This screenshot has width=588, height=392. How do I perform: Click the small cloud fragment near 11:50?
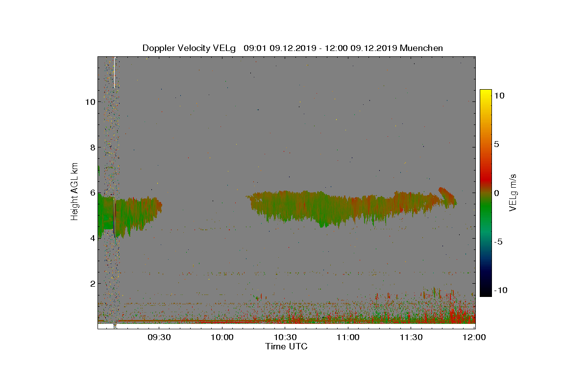click(x=447, y=196)
